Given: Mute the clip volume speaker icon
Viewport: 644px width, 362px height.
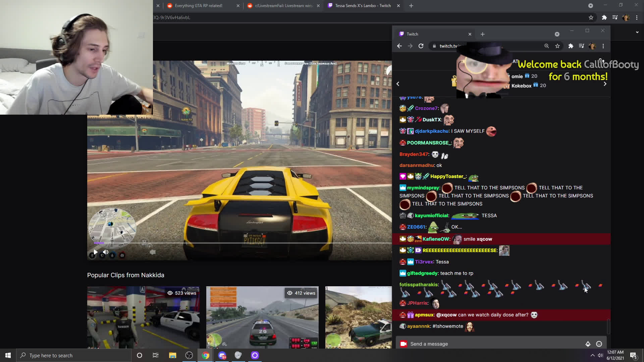Looking at the screenshot, I should [x=106, y=252].
